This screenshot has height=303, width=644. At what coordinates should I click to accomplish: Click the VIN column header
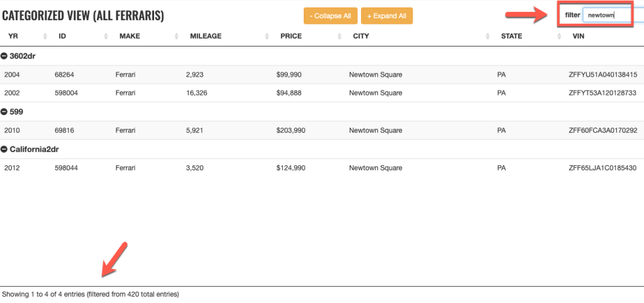579,36
